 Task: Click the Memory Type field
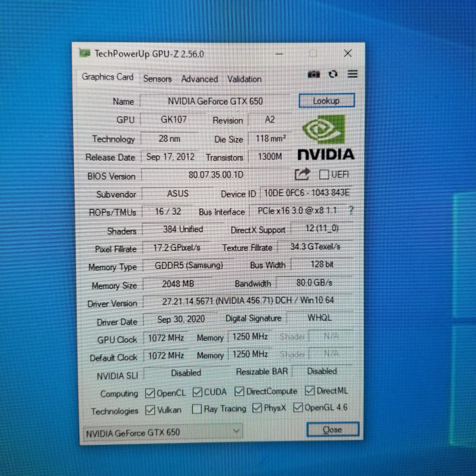pos(189,266)
